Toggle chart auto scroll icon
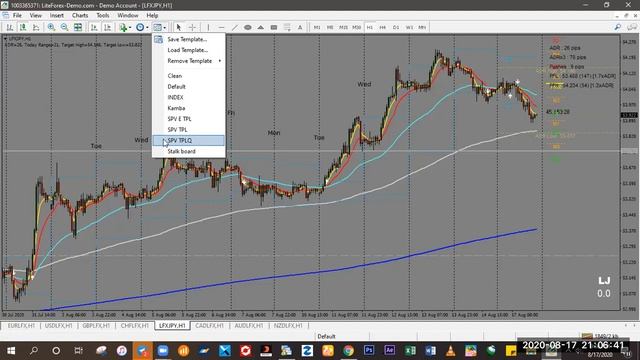The height and width of the screenshot is (360, 640). coord(94,27)
